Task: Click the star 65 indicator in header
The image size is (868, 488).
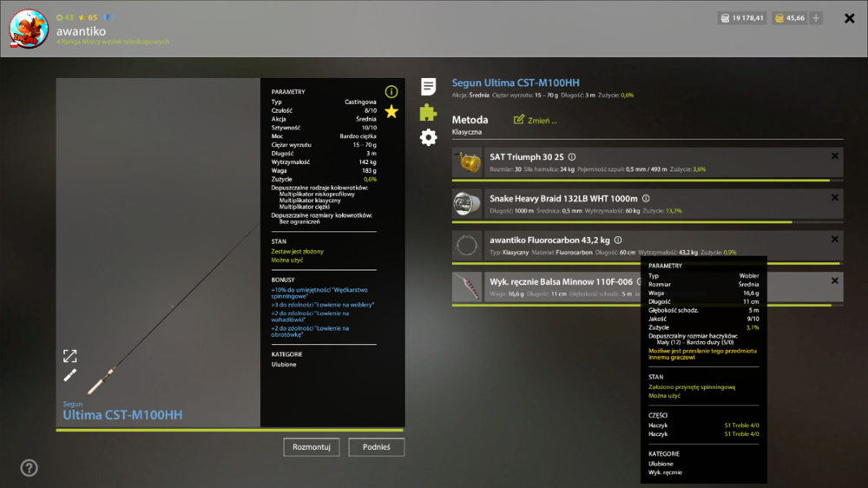Action: [88, 17]
